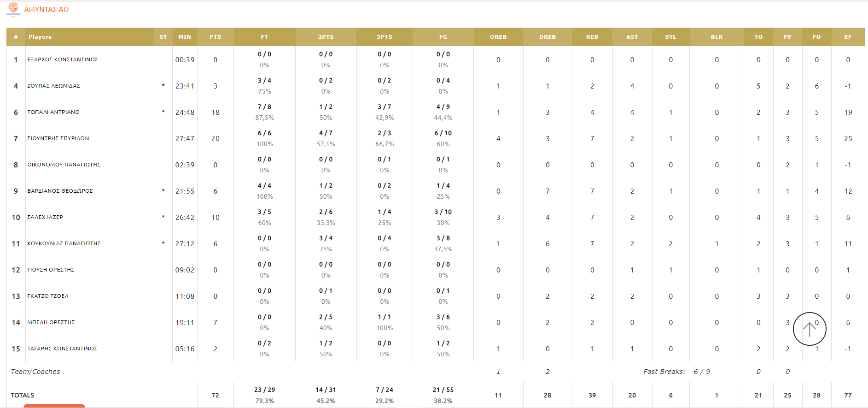The height and width of the screenshot is (408, 868).
Task: Open player ΣΙΟΥΝΤΡΗΣ ΣΠΥΡΙΔΩΝ
Action: coord(58,138)
